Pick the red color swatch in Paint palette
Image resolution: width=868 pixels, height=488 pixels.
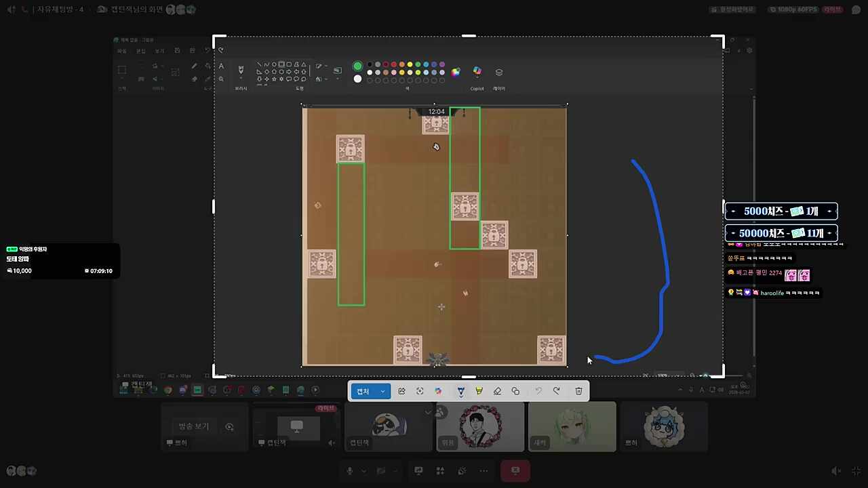(x=394, y=65)
